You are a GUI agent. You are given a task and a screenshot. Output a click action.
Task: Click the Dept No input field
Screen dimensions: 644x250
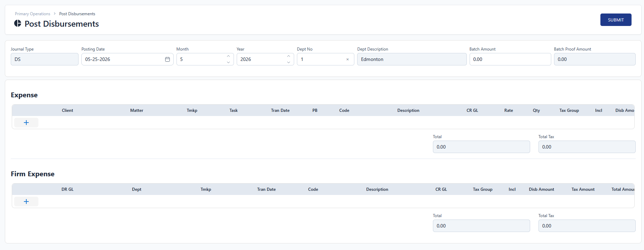(x=325, y=59)
